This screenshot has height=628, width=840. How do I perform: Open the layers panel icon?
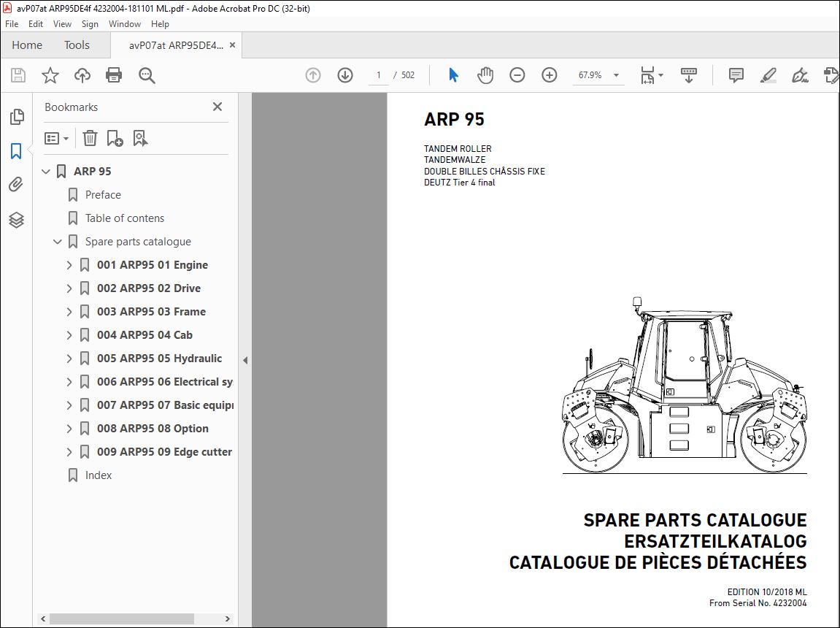(16, 220)
